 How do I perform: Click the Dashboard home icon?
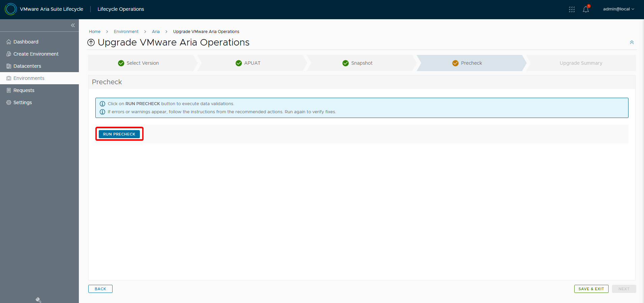coord(9,42)
